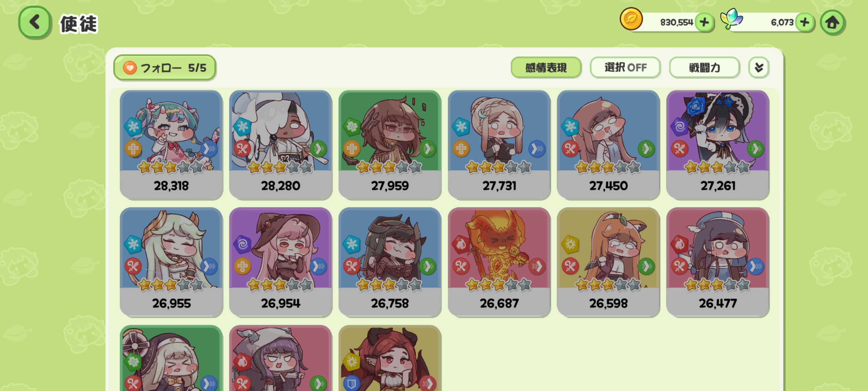Toggle the フォロー 5/5 follow filter
The image size is (868, 391).
click(165, 68)
